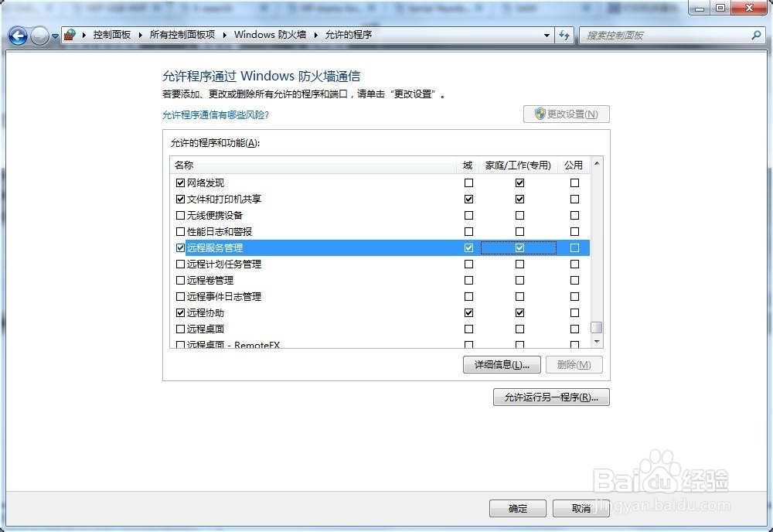Open the recent pages dropdown arrow
Viewport: 773px width, 532px height.
(x=55, y=36)
